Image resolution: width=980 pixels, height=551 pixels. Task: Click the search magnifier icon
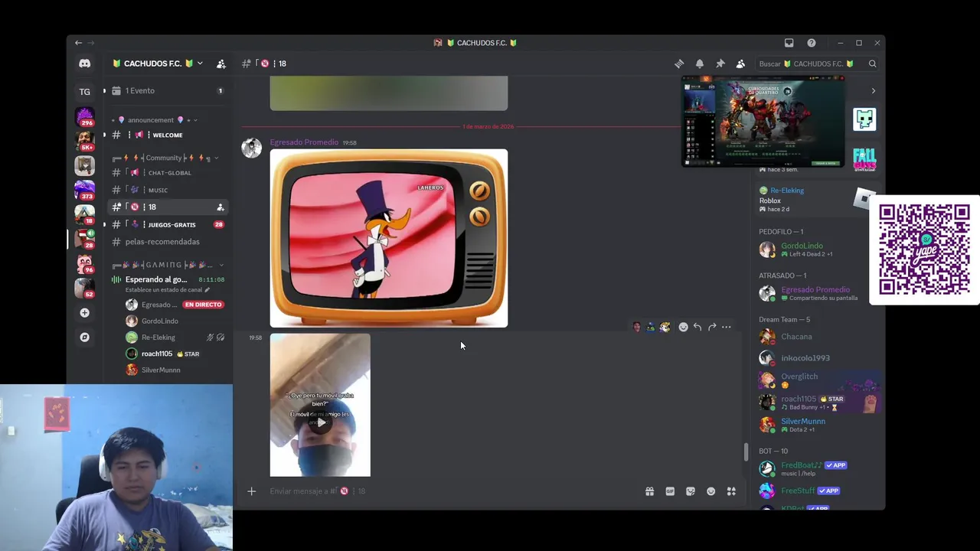[872, 64]
